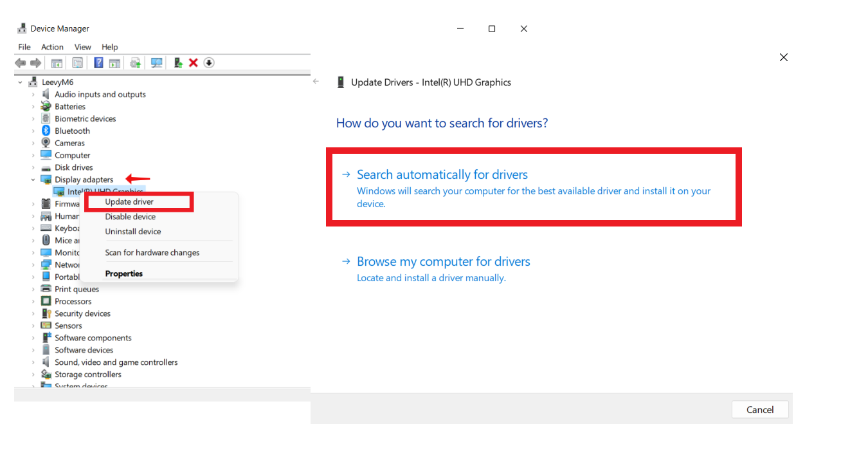868x453 pixels.
Task: Click the Display adapters category icon
Action: (46, 180)
